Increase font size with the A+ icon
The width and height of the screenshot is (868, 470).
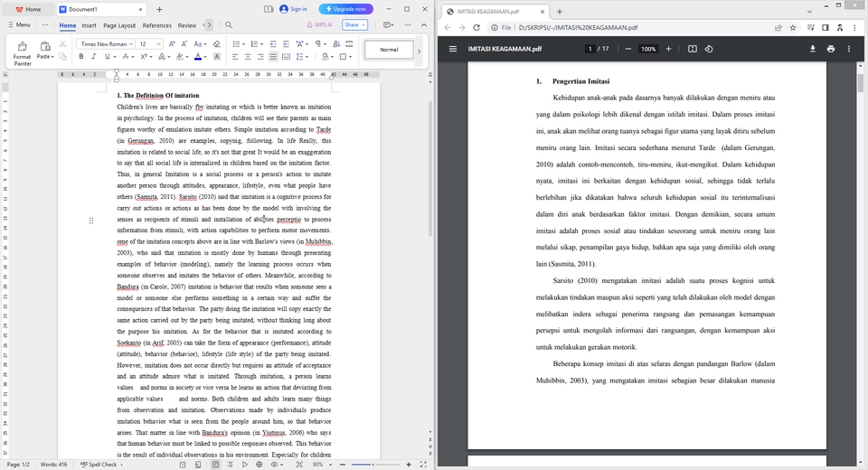[172, 43]
